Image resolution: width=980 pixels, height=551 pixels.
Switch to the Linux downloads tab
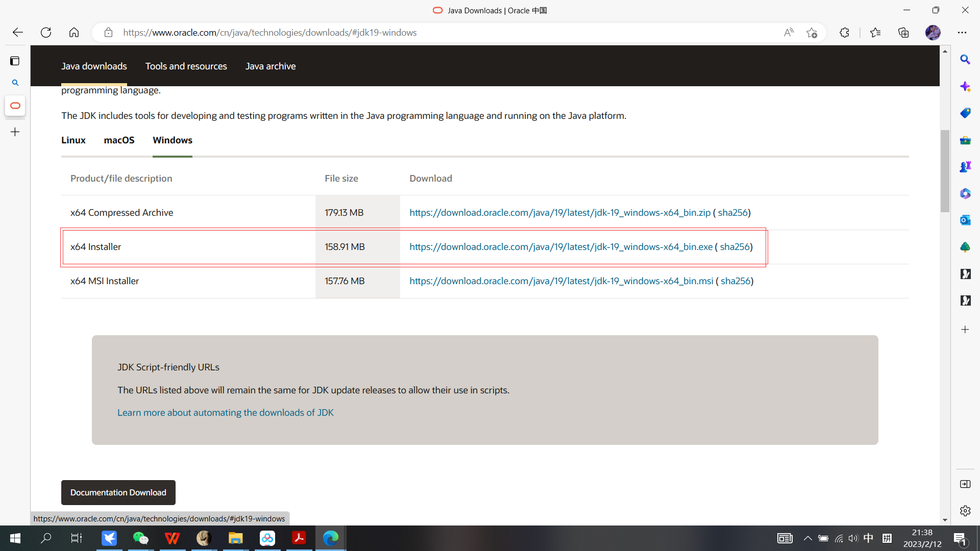73,140
